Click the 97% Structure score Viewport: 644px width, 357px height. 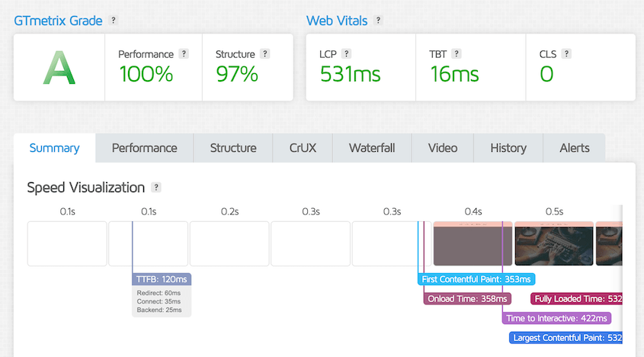tap(237, 75)
